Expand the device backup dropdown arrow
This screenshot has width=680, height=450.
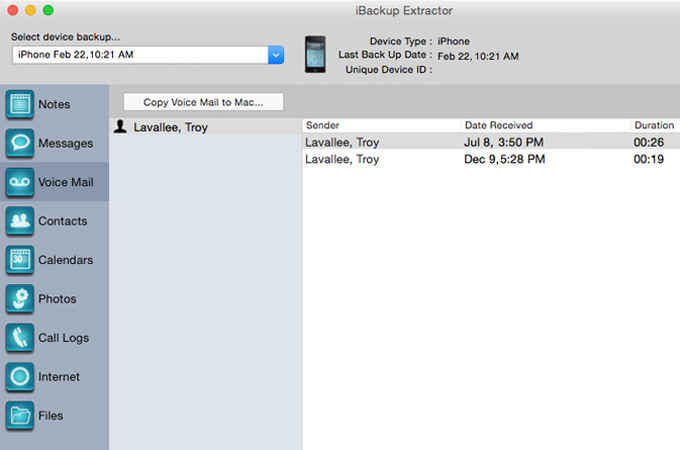pyautogui.click(x=276, y=55)
